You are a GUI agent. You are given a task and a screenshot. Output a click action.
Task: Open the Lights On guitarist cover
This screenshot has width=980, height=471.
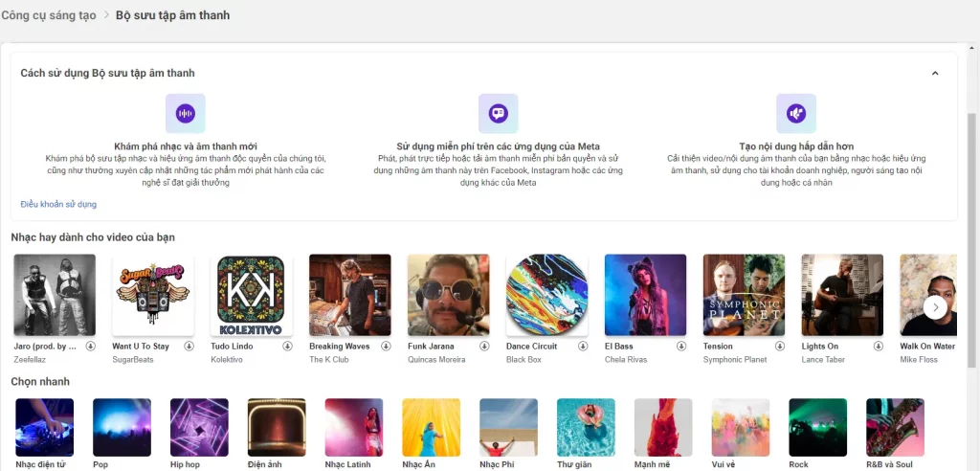pos(842,295)
